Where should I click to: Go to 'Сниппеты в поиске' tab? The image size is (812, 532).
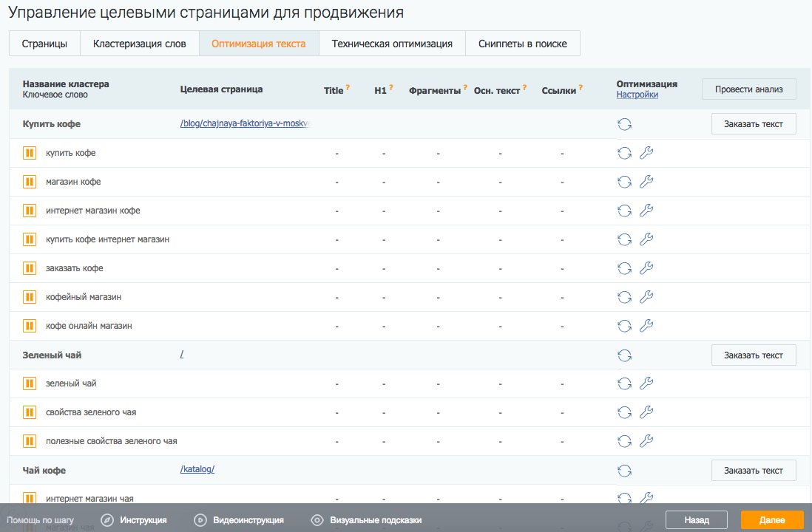522,44
